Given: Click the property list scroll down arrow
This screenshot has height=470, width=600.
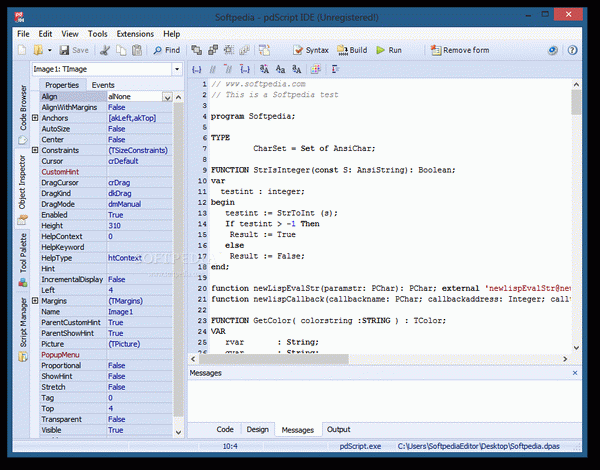Looking at the screenshot, I should pyautogui.click(x=178, y=432).
